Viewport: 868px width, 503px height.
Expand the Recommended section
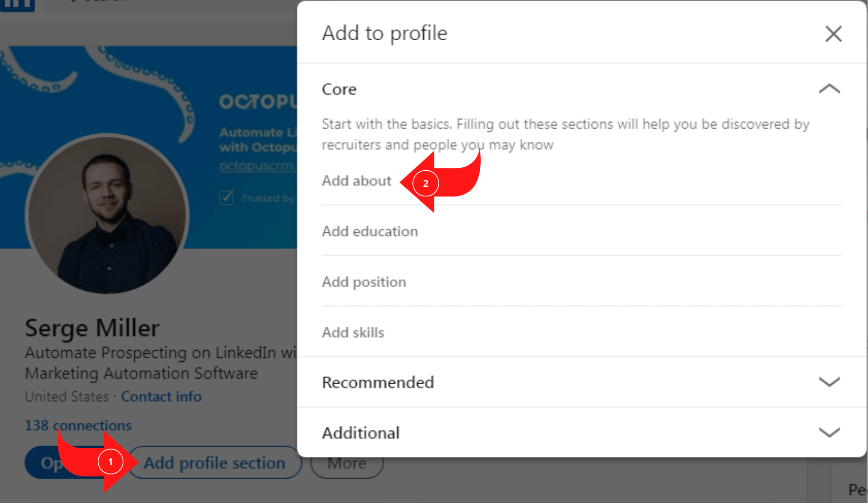click(x=830, y=382)
